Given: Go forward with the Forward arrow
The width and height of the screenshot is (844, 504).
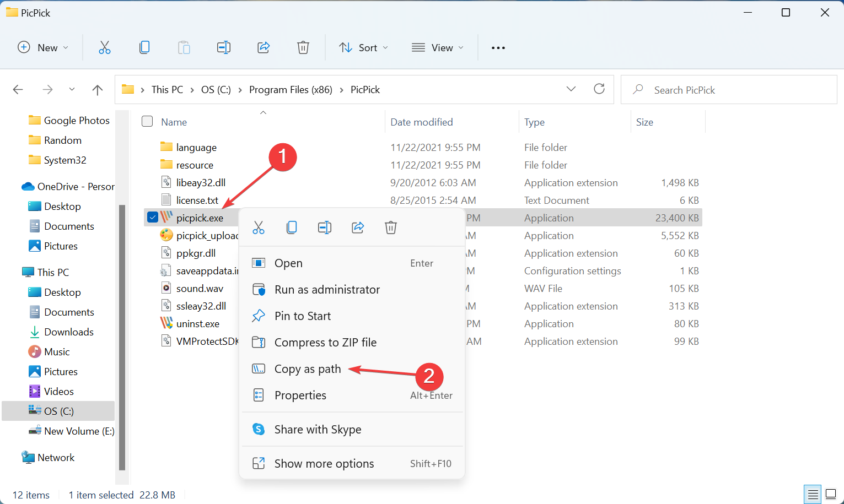Looking at the screenshot, I should point(48,90).
